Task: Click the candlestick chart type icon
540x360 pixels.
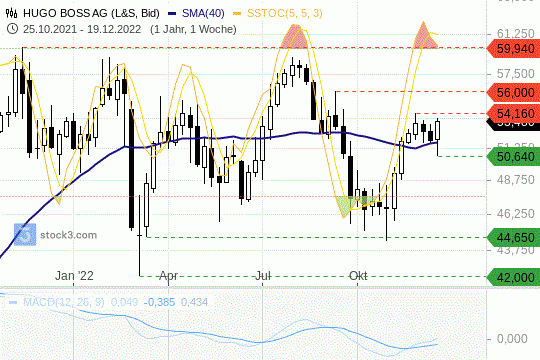Action: click(x=11, y=13)
